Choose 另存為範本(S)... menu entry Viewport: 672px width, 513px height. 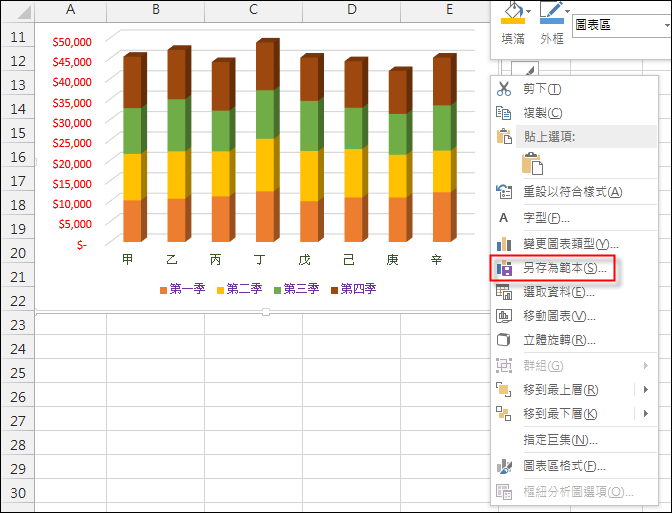[574, 268]
